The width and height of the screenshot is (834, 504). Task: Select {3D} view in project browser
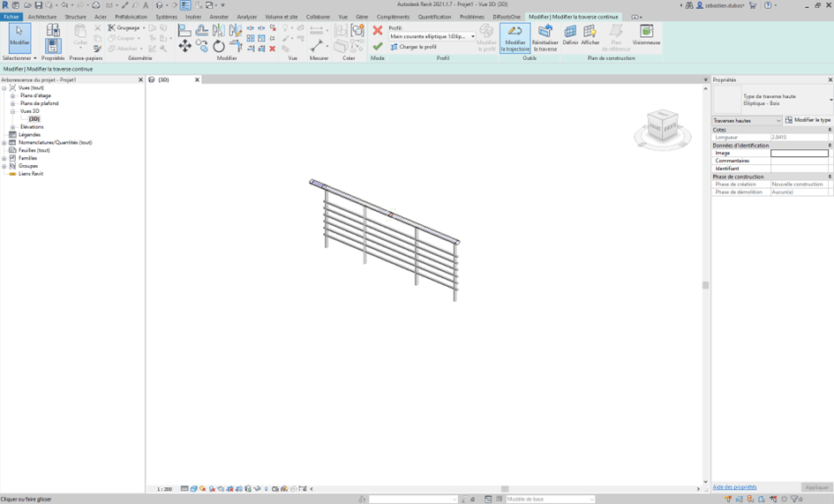click(34, 119)
